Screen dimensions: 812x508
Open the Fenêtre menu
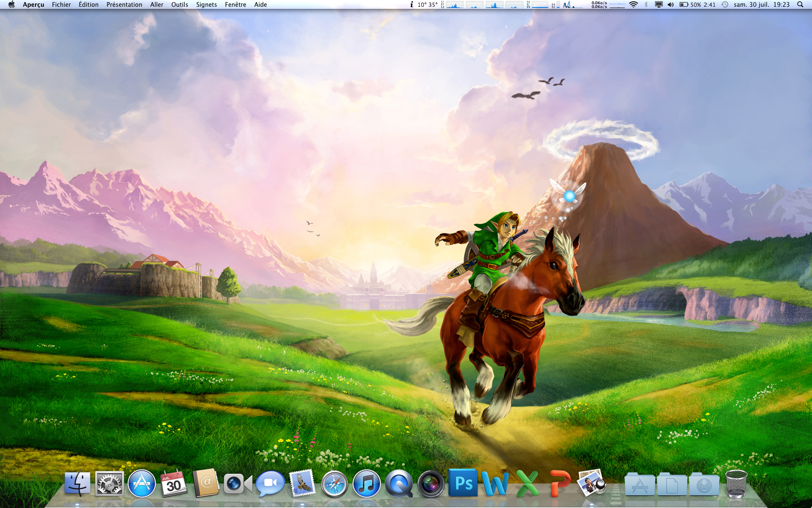[236, 5]
